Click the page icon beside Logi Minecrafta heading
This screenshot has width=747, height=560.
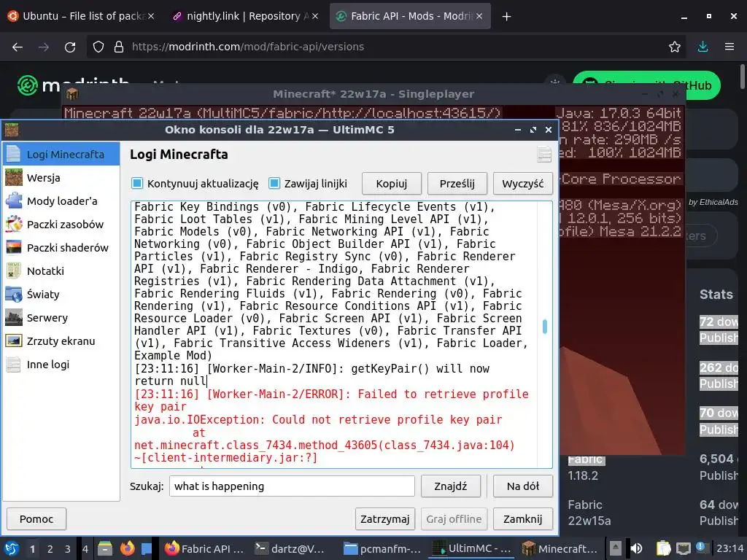pyautogui.click(x=544, y=155)
